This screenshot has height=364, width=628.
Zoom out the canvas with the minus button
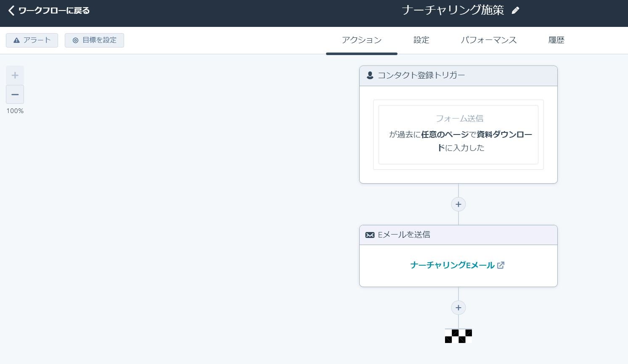15,95
